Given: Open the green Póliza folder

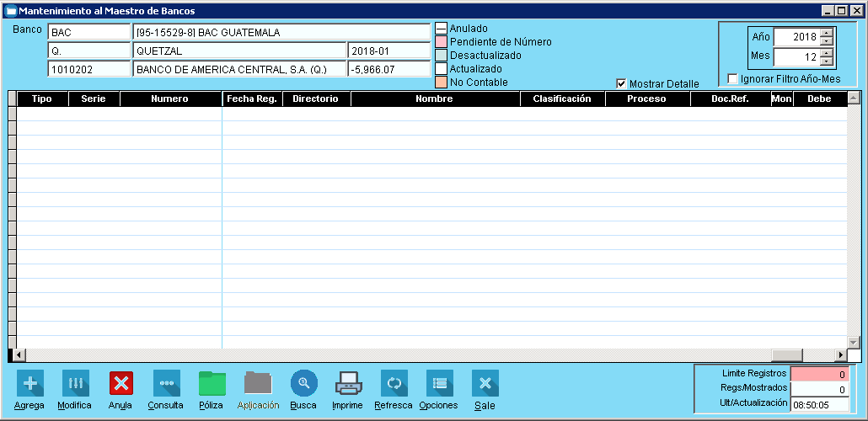Looking at the screenshot, I should (212, 384).
